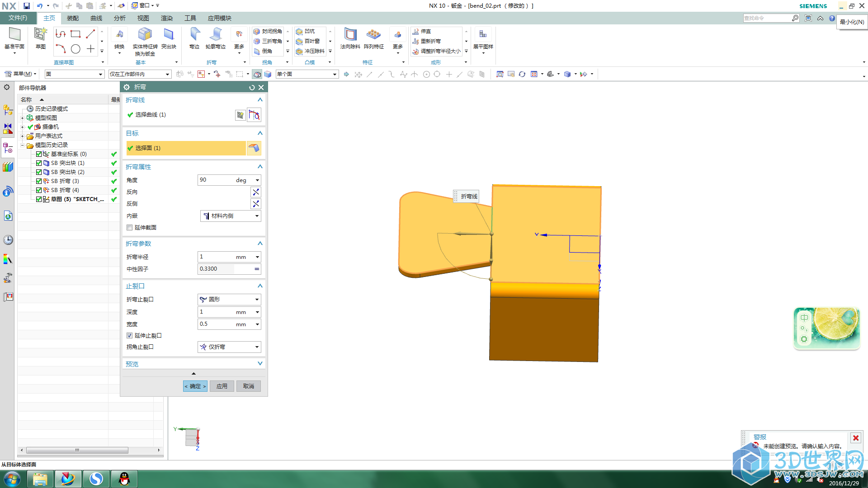The width and height of the screenshot is (868, 488).
Task: Toggle checkbox for 草图 (5) SKETCH
Action: tap(39, 199)
